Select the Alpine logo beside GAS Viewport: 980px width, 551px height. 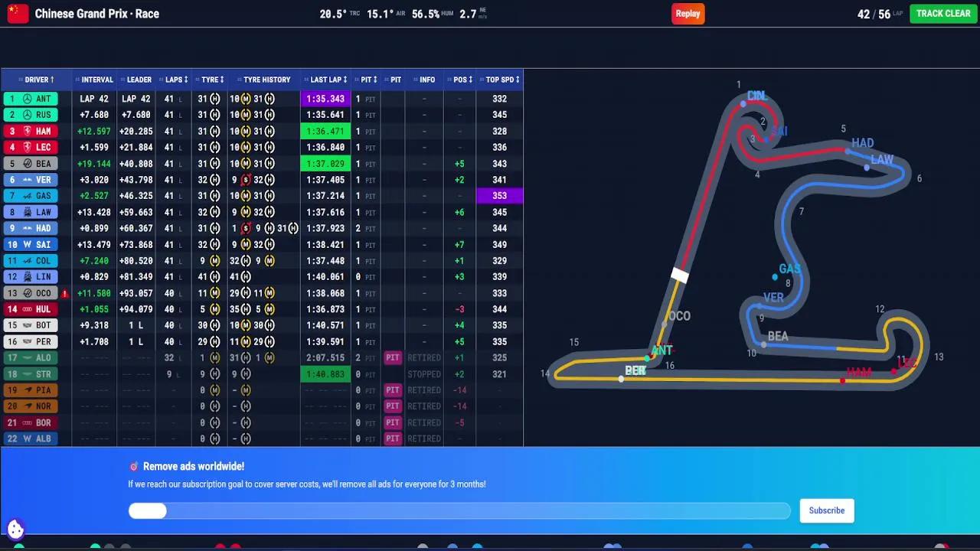tap(27, 196)
